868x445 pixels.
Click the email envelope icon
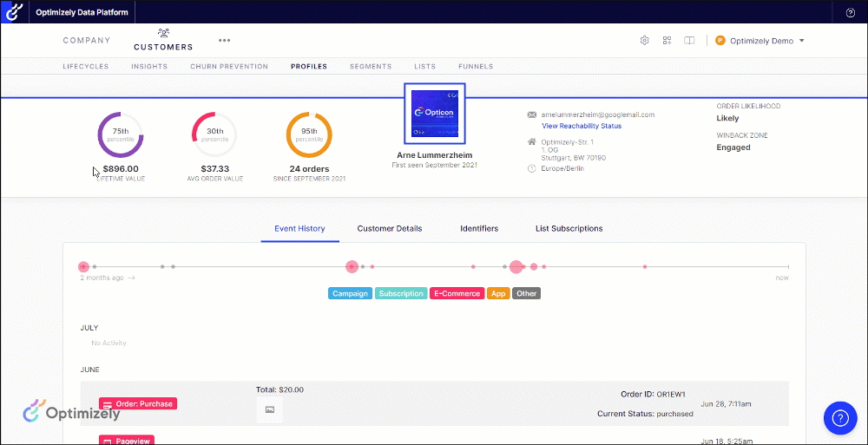pyautogui.click(x=532, y=115)
